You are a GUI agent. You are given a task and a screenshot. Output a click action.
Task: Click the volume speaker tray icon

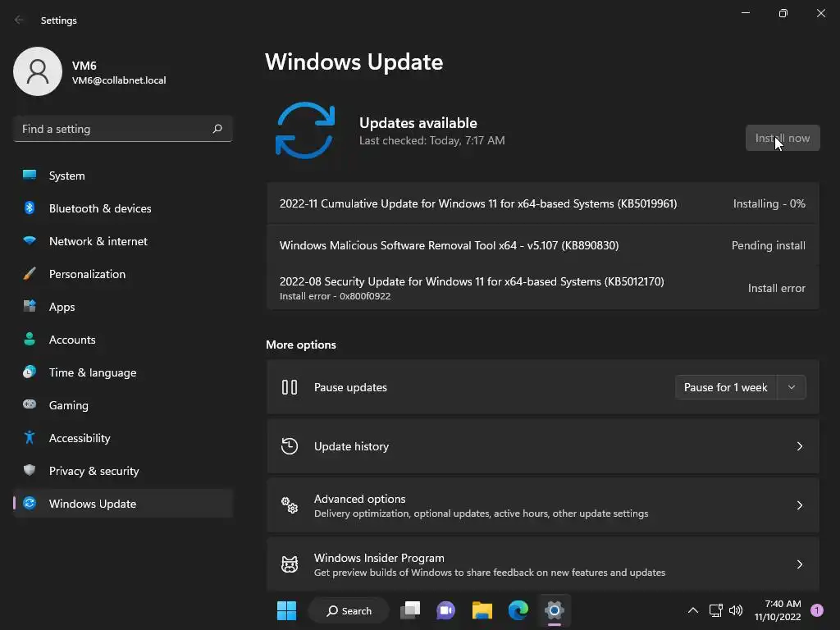pos(736,610)
